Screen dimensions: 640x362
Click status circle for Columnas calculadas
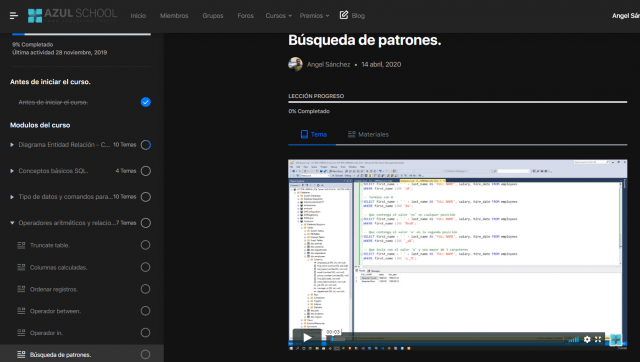[x=145, y=267]
